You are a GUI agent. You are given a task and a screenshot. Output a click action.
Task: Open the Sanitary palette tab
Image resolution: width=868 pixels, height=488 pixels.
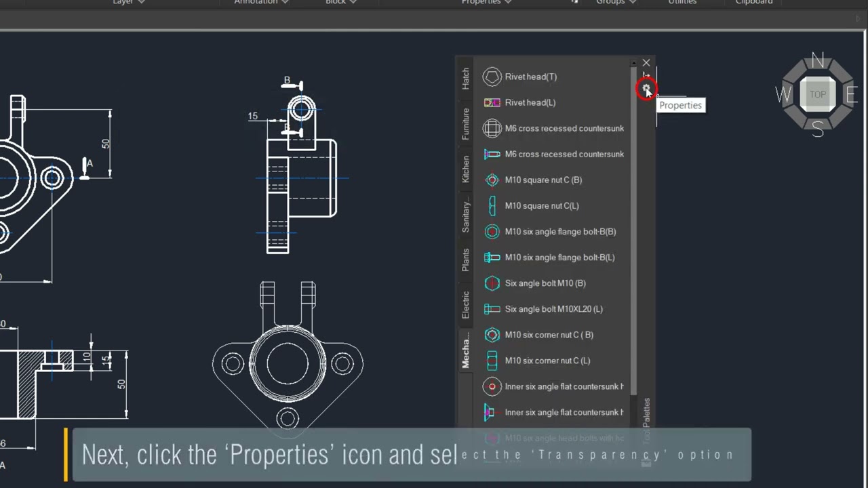point(465,216)
